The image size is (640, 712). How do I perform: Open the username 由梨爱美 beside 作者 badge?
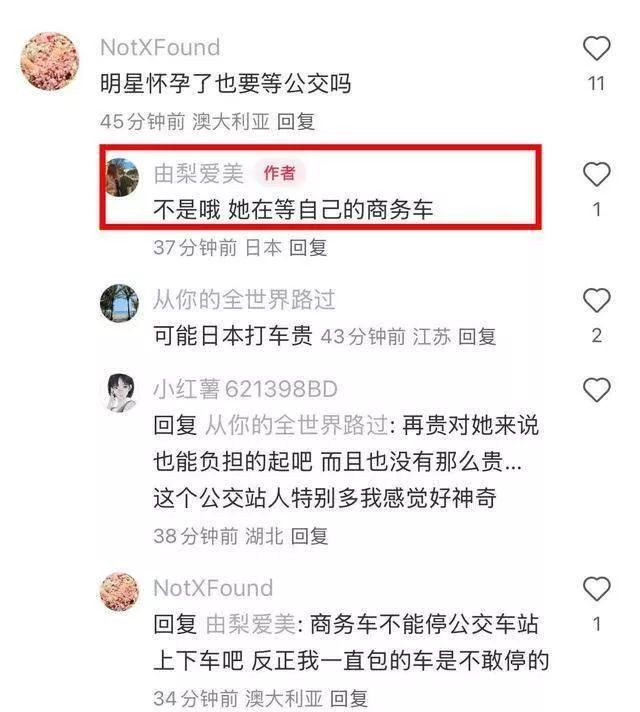pyautogui.click(x=198, y=174)
